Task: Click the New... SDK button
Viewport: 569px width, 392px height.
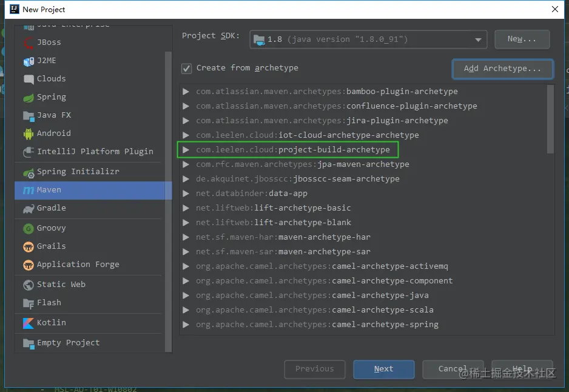Action: tap(522, 39)
